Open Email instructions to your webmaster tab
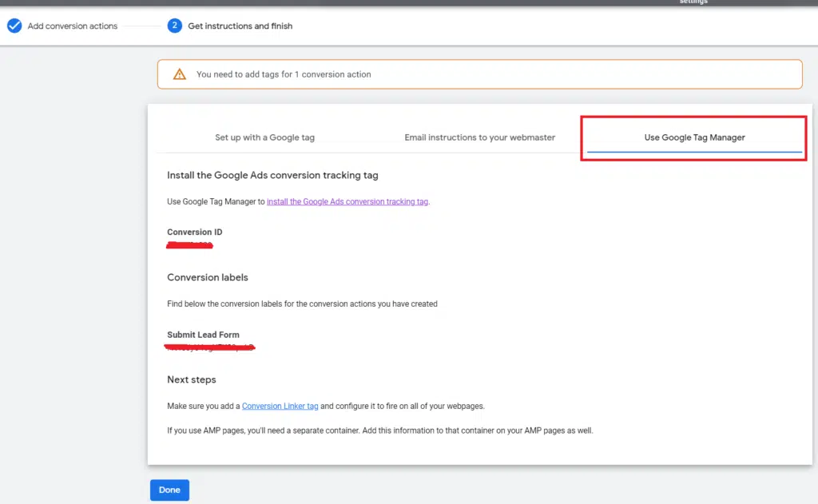The height and width of the screenshot is (504, 818). click(479, 137)
